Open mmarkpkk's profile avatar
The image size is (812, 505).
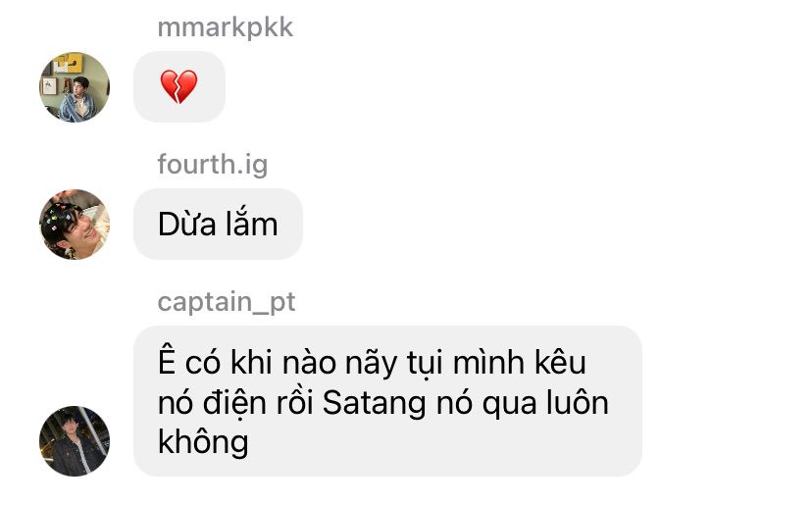click(x=75, y=87)
